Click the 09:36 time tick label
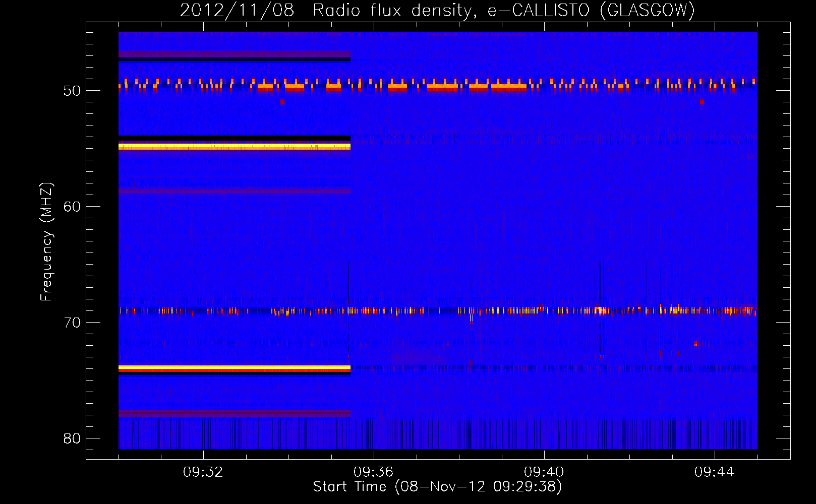The width and height of the screenshot is (816, 504). pyautogui.click(x=374, y=472)
